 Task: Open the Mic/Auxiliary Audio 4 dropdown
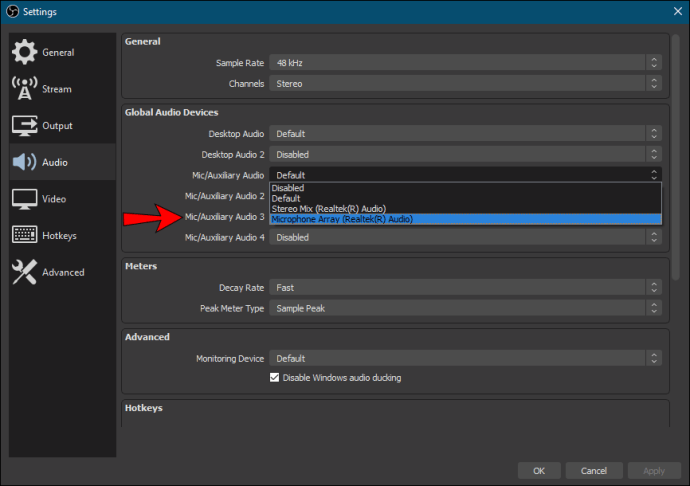[465, 237]
